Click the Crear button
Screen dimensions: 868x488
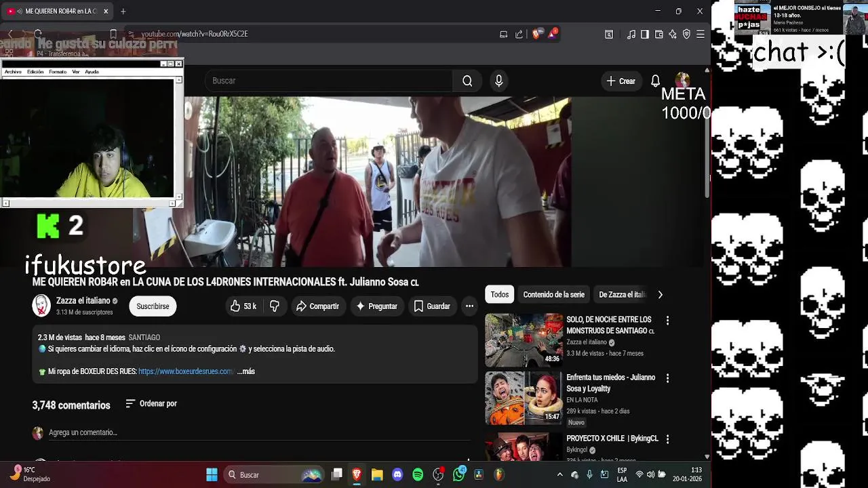[x=621, y=81]
